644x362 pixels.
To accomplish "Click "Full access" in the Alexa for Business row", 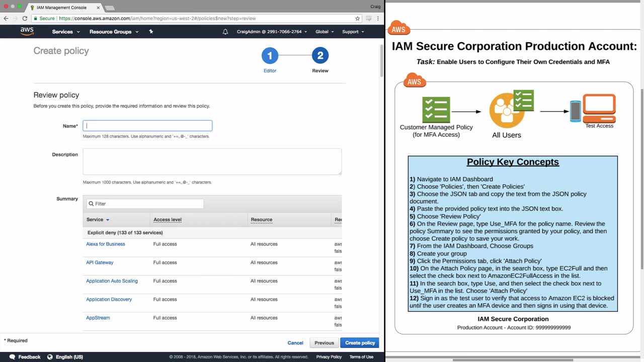I will (165, 244).
